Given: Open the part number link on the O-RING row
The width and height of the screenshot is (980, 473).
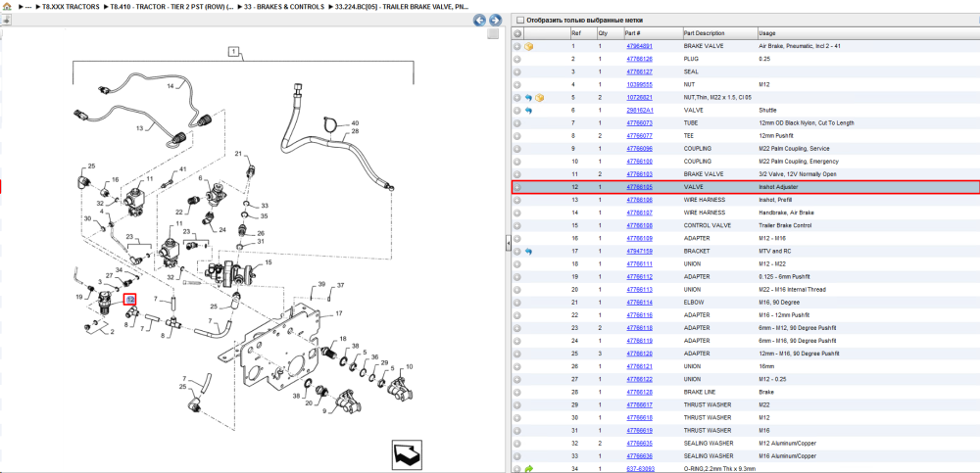Looking at the screenshot, I should pos(639,469).
